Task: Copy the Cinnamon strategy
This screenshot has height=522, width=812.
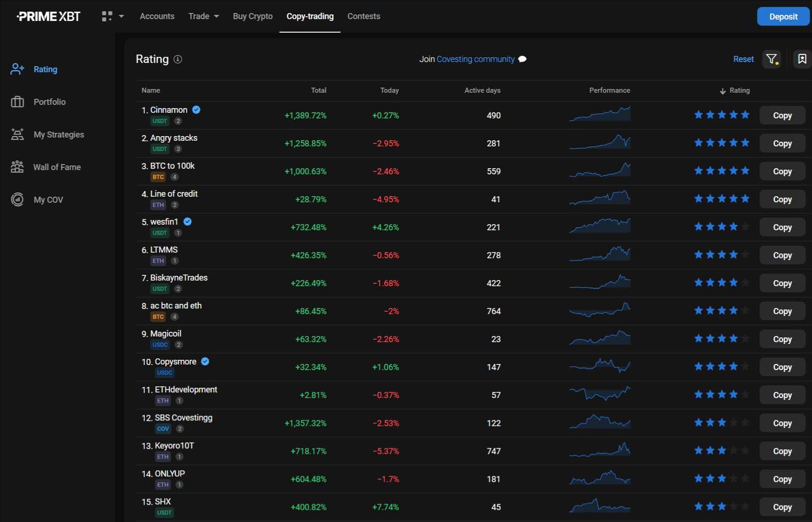Action: point(782,115)
